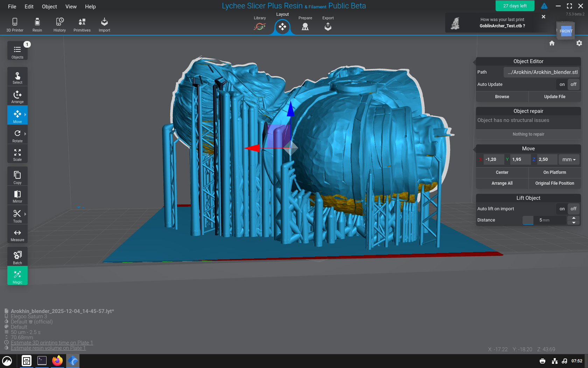Open viewport settings gear icon
588x368 pixels.
(579, 43)
